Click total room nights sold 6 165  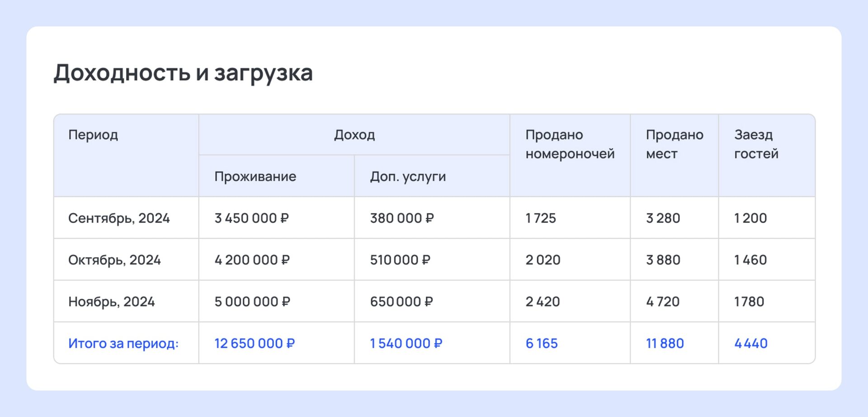click(x=542, y=343)
